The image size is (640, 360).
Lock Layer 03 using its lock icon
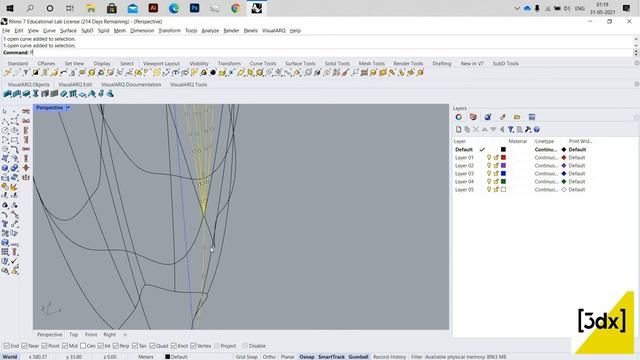coord(496,173)
